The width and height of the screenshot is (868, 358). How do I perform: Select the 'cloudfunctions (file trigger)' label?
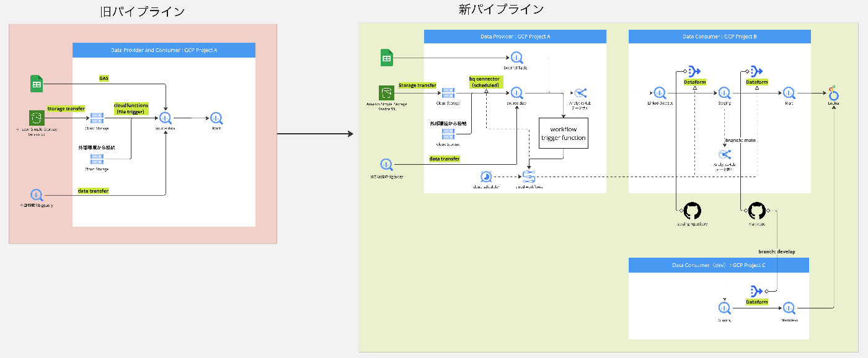click(131, 108)
